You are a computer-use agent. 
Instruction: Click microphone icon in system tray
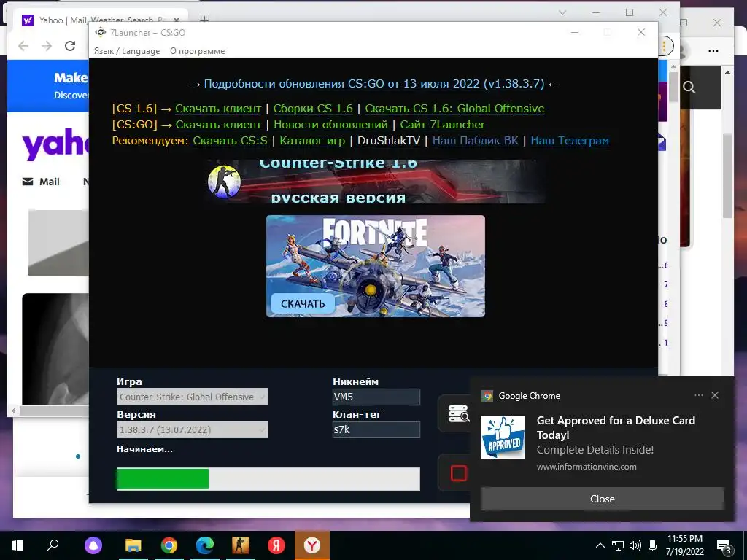(653, 545)
